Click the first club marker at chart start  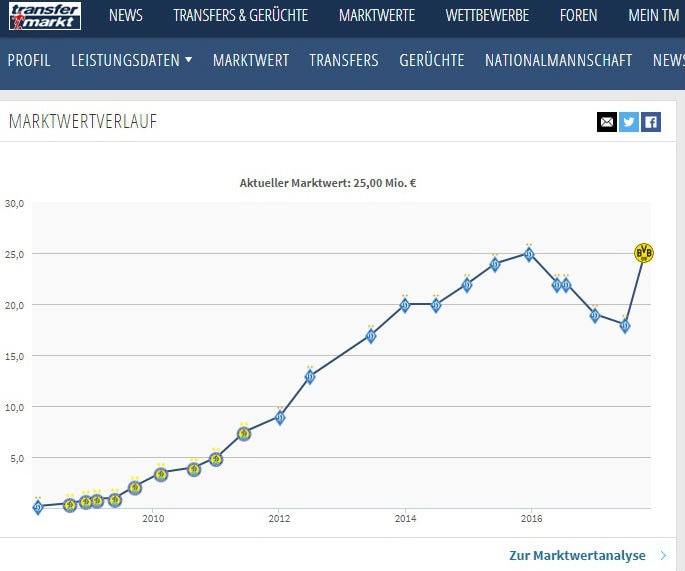(x=38, y=507)
